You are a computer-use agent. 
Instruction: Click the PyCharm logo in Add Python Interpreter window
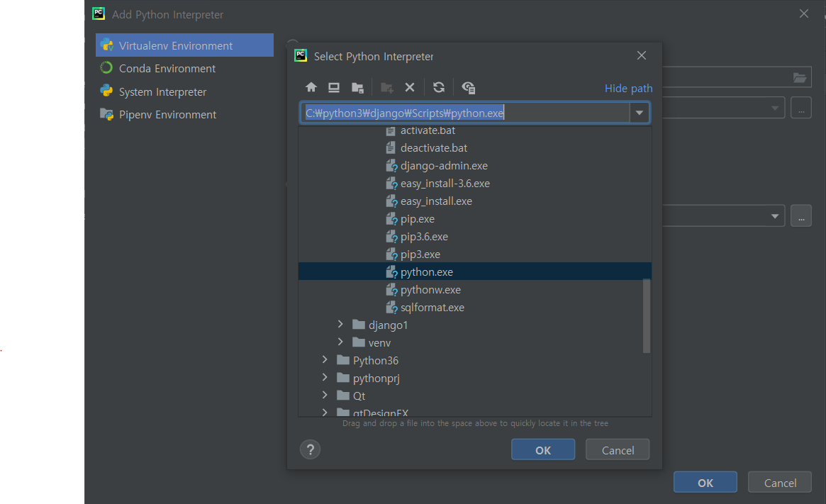click(x=99, y=13)
